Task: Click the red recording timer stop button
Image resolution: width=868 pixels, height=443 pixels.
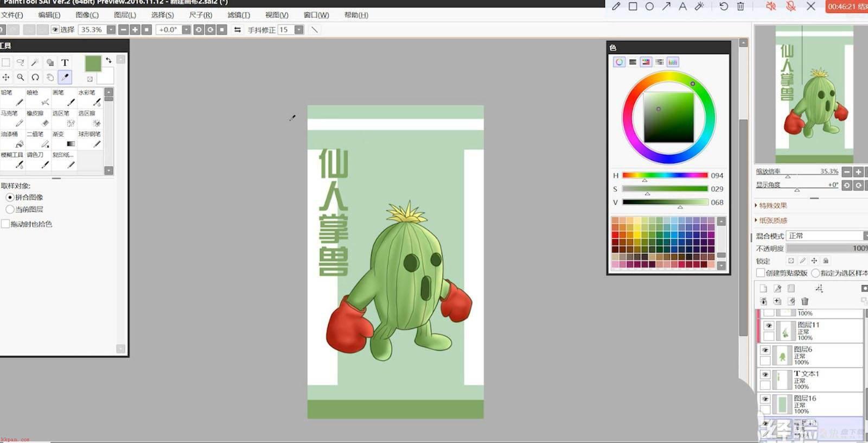Action: pyautogui.click(x=847, y=7)
